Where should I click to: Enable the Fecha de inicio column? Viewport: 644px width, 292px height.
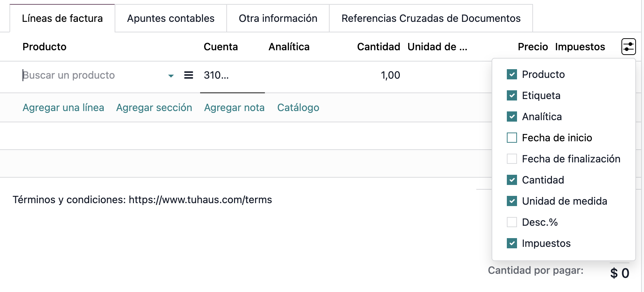[512, 138]
